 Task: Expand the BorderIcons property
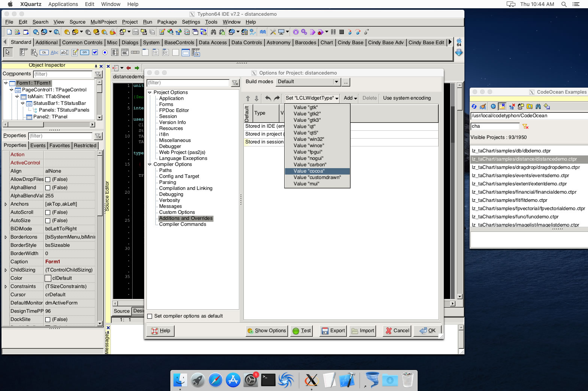pyautogui.click(x=6, y=237)
